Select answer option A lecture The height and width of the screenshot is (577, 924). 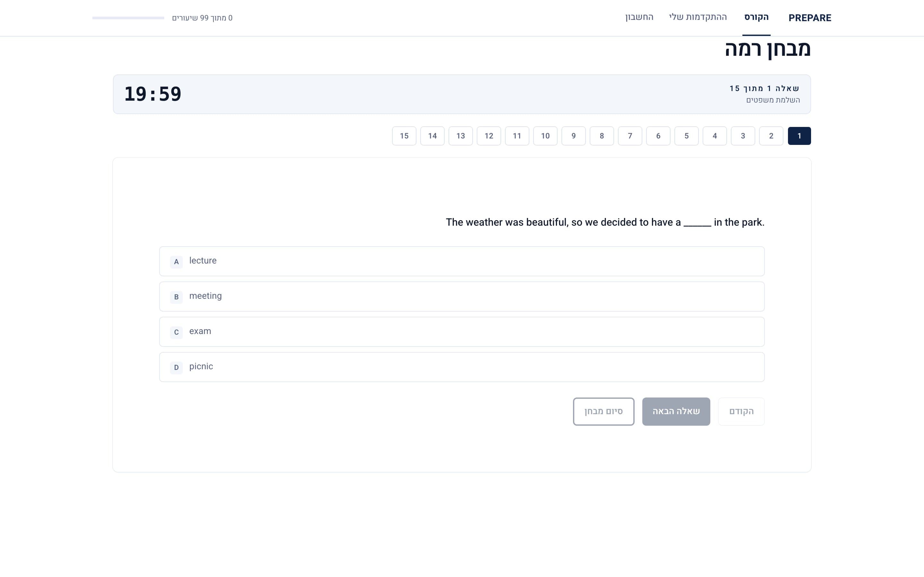pos(462,261)
